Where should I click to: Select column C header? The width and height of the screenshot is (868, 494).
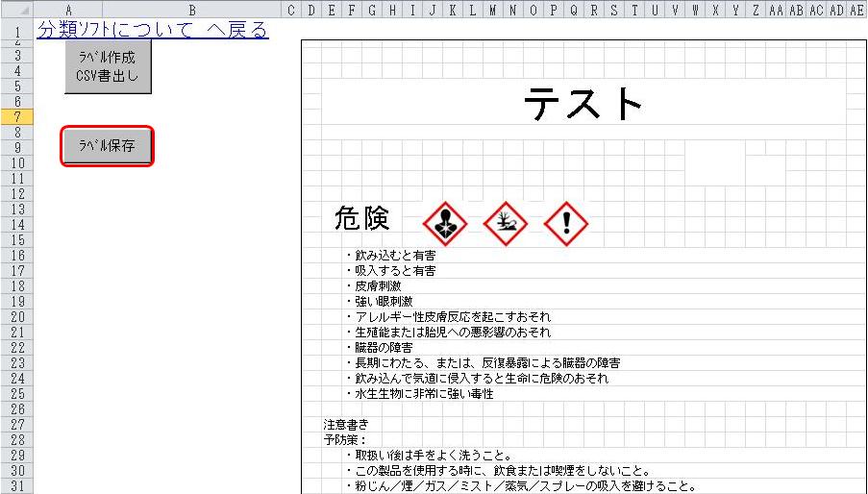pos(291,10)
